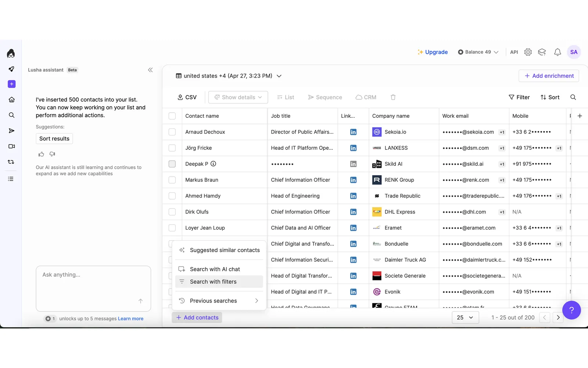The height and width of the screenshot is (368, 588).
Task: Expand the Previous searches submenu
Action: click(219, 301)
